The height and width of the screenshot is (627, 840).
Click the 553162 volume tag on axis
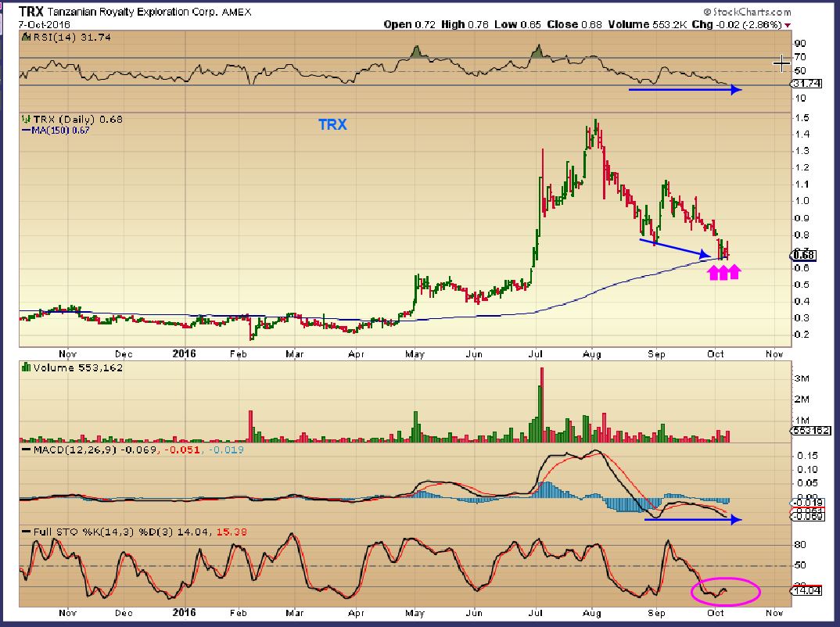(x=811, y=430)
